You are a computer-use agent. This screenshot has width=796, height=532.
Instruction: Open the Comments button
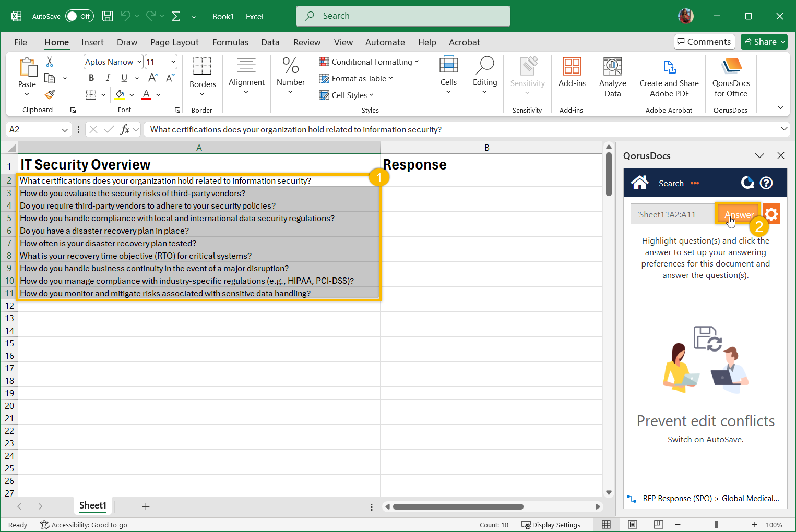coord(704,42)
